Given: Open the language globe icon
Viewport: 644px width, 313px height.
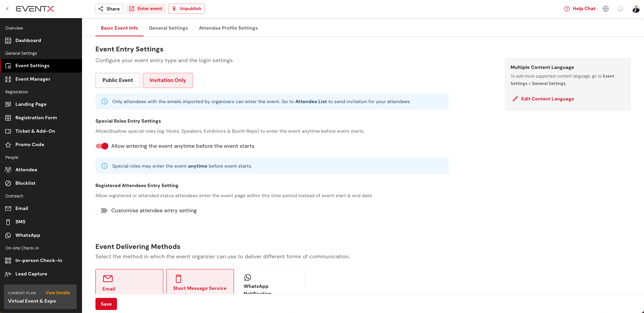Looking at the screenshot, I should 606,9.
